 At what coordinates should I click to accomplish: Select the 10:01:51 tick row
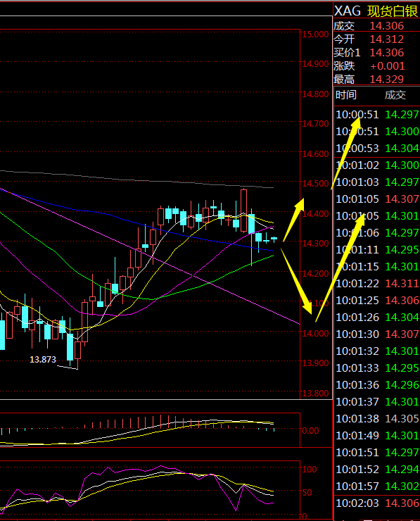pos(377,453)
